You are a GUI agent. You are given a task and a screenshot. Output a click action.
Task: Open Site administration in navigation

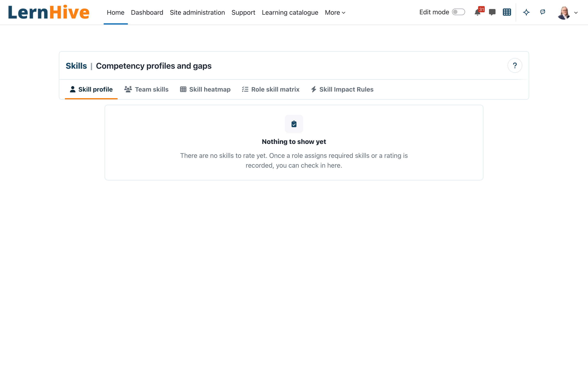(x=197, y=12)
